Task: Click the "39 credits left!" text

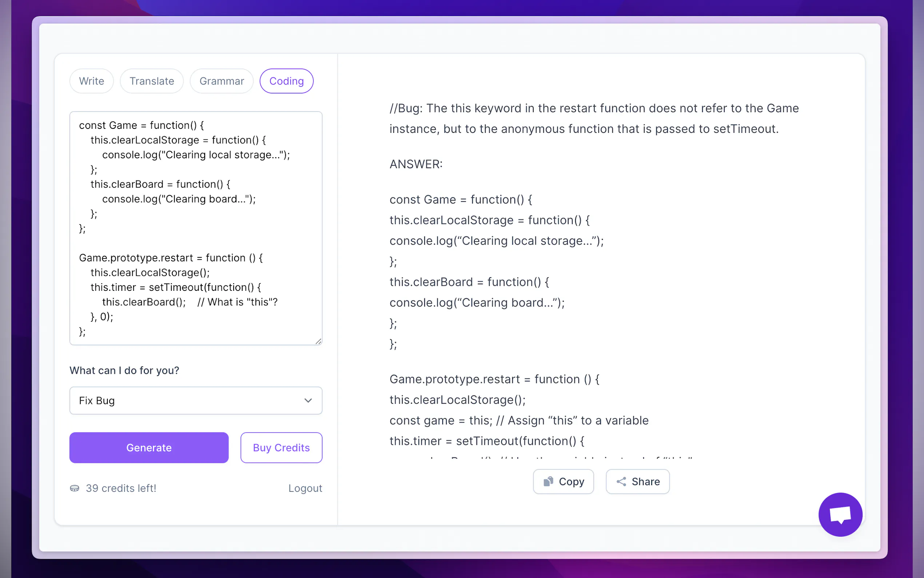Action: click(121, 488)
